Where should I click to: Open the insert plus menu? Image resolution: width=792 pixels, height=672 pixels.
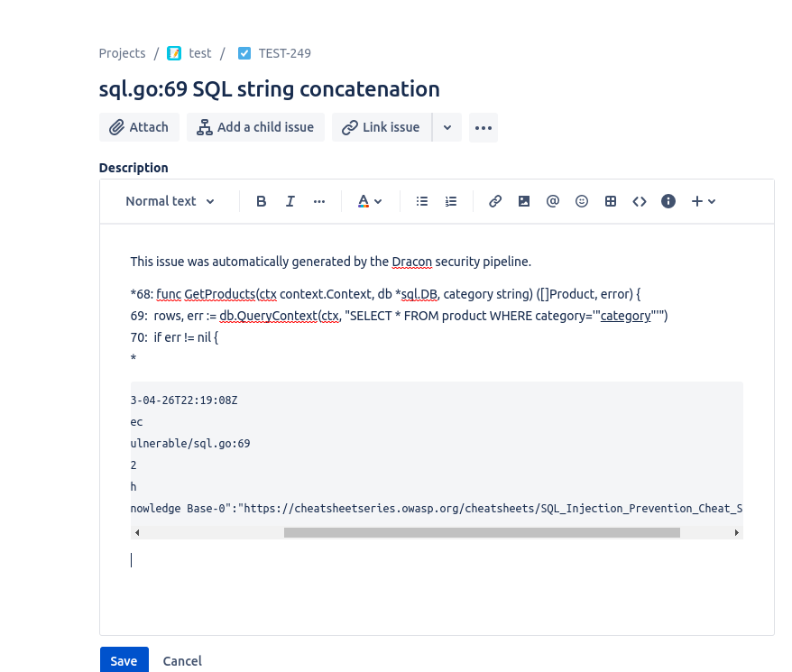(x=704, y=201)
